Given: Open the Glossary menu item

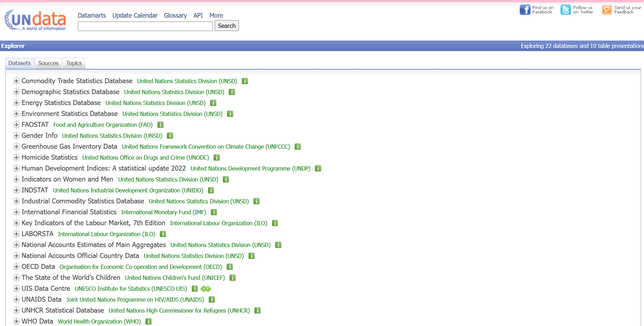Looking at the screenshot, I should tap(175, 16).
